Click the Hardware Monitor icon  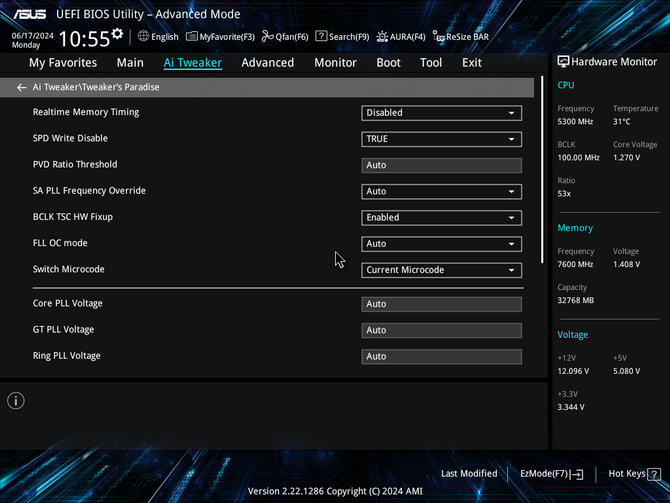(563, 62)
